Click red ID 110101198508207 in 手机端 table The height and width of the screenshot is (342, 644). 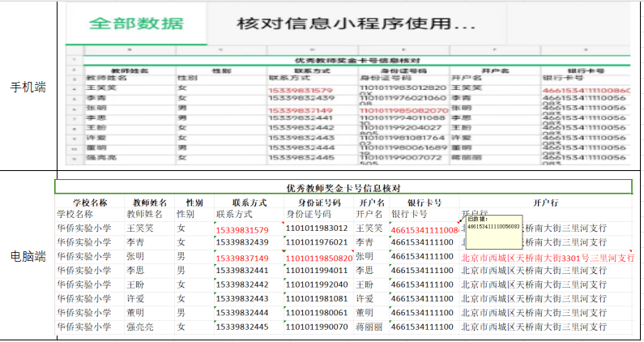coord(403,110)
